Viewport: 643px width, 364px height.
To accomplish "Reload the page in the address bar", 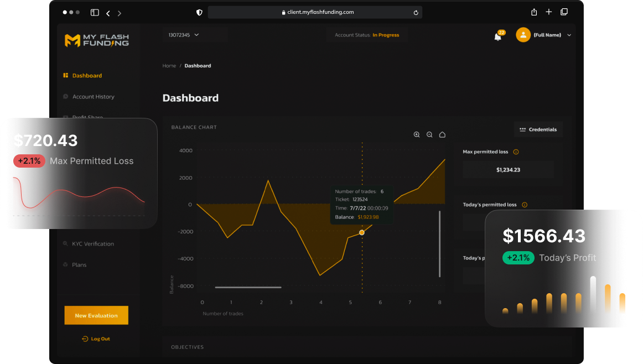I will (x=416, y=12).
